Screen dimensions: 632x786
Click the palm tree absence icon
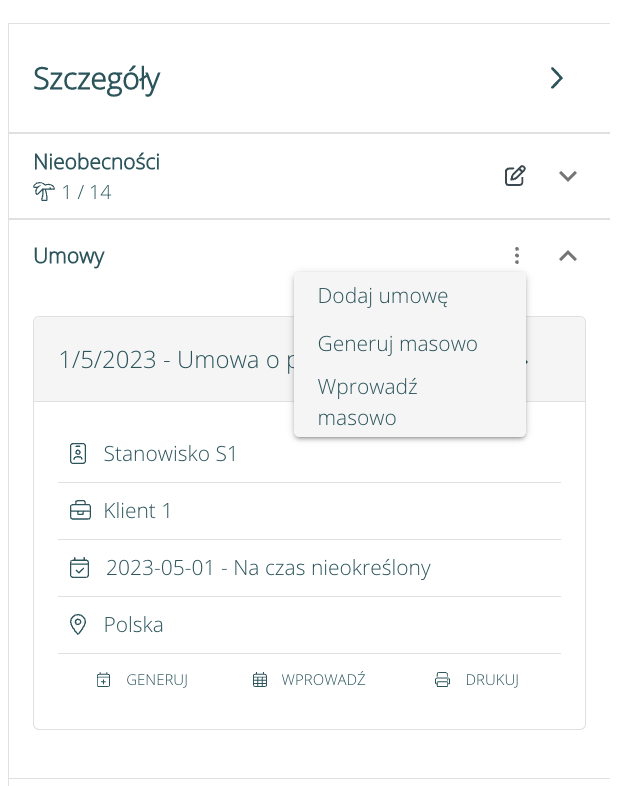click(42, 192)
